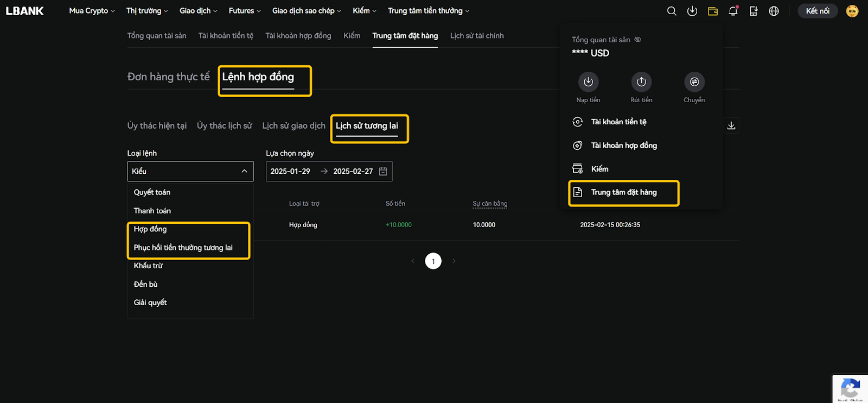
Task: Click the Rút tiền withdraw icon
Action: 641,82
